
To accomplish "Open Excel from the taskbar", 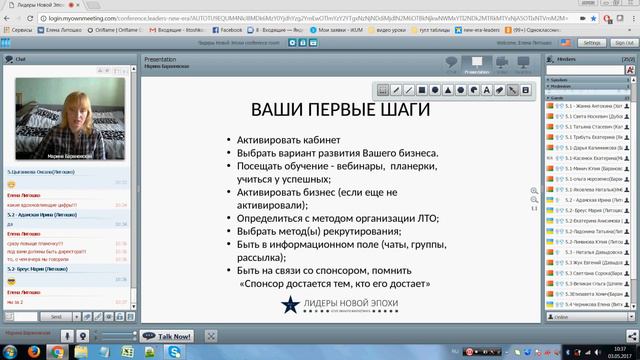I will (127, 352).
